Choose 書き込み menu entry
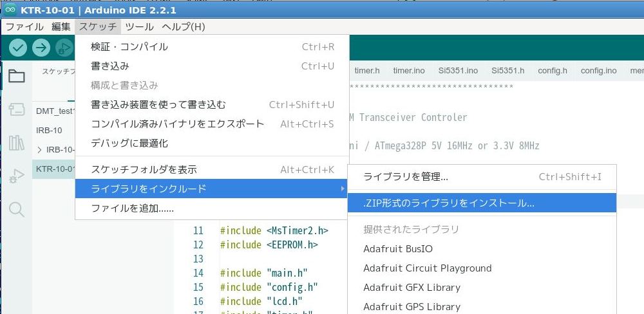This screenshot has width=644, height=314. 212,66
